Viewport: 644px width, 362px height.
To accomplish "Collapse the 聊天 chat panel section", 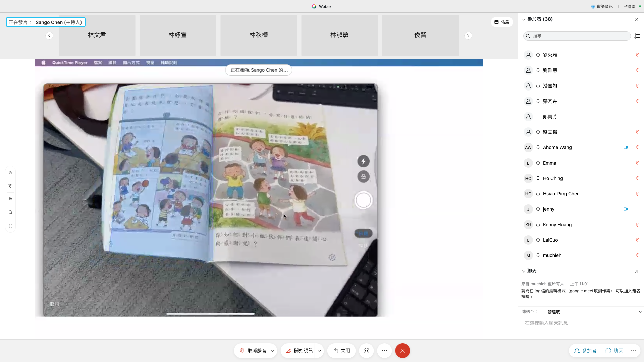I will (x=524, y=271).
